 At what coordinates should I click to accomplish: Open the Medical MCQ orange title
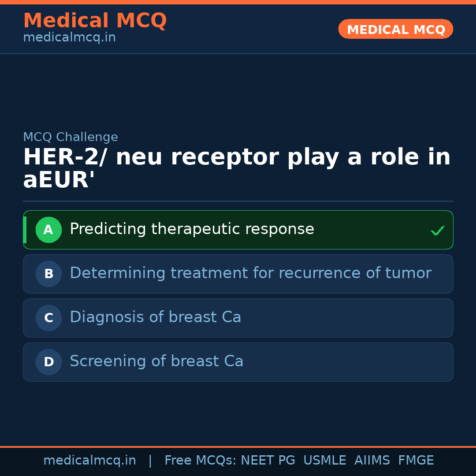pos(95,21)
